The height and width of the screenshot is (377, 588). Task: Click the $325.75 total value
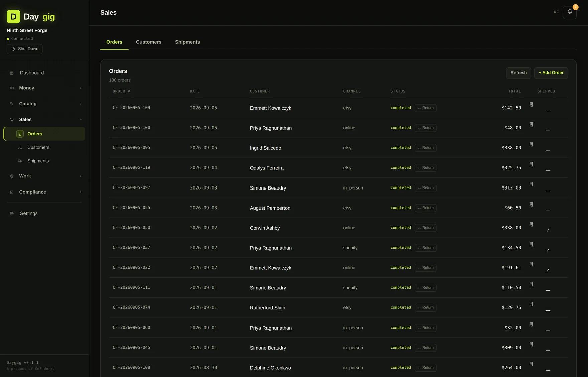[x=511, y=168]
